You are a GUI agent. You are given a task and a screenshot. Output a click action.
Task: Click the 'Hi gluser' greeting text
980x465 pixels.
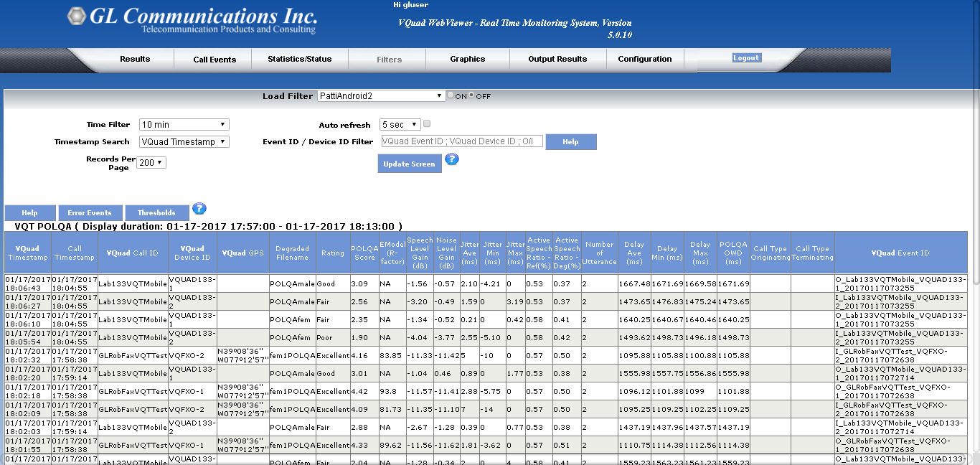coord(411,5)
